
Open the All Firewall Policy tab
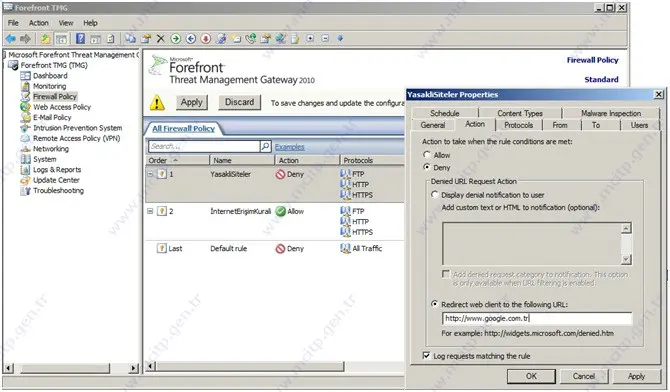pyautogui.click(x=183, y=129)
